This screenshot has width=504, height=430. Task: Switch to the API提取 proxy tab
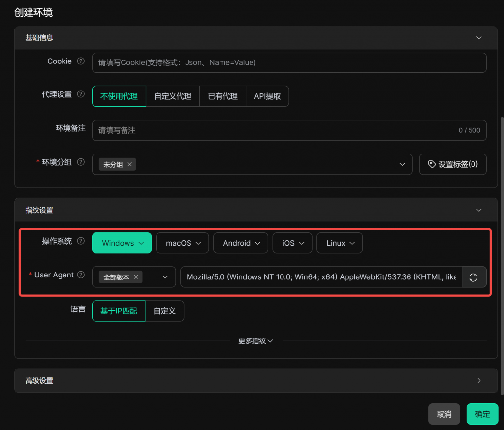coord(267,96)
